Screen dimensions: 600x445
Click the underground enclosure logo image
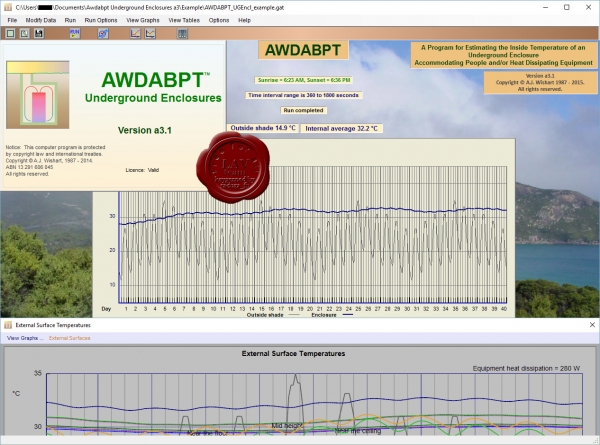tap(38, 95)
